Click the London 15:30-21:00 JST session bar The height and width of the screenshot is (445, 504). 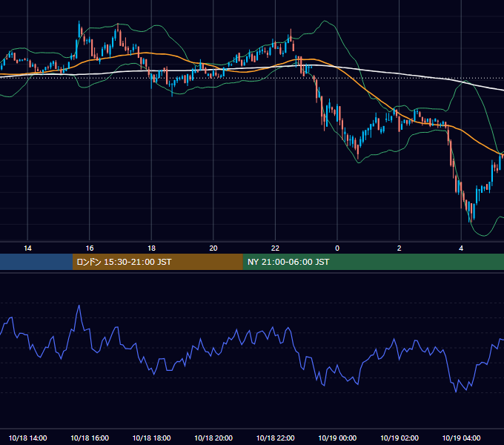tap(157, 262)
